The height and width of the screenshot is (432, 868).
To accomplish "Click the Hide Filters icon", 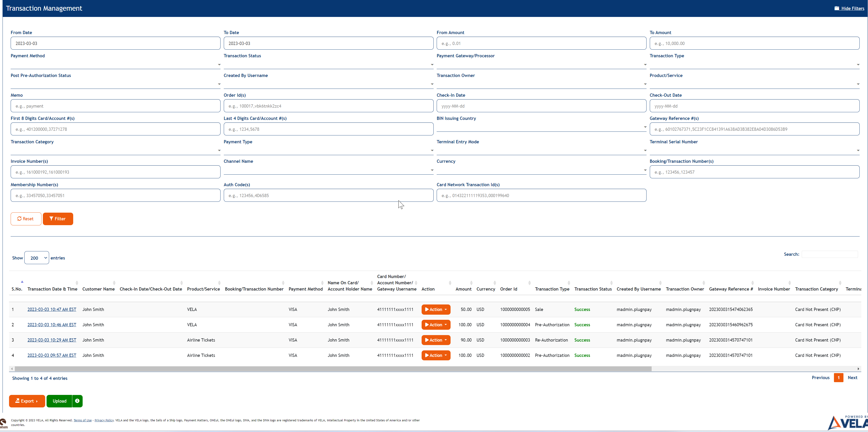I will (x=837, y=8).
